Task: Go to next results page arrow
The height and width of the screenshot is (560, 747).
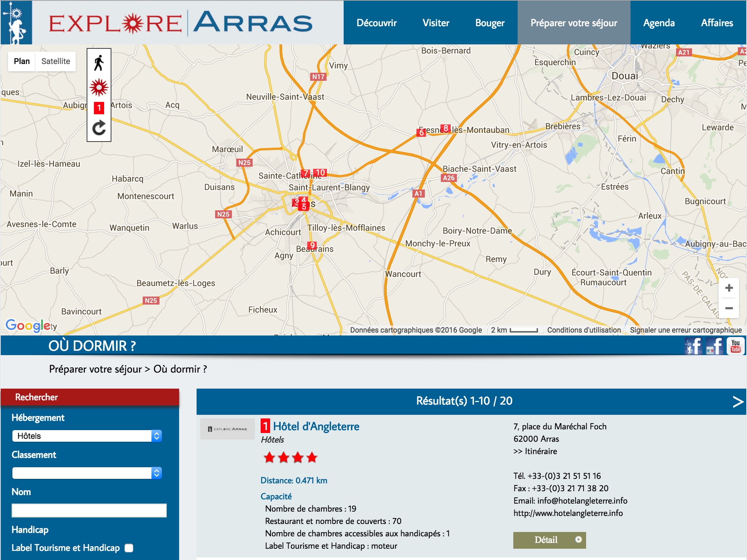Action: point(738,401)
